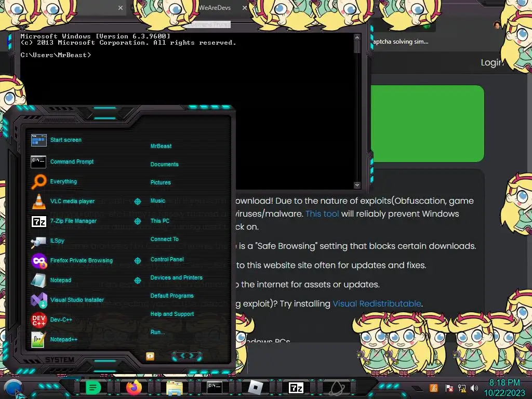Open This PC from start menu
Viewport: 532px width, 399px height.
pos(160,221)
